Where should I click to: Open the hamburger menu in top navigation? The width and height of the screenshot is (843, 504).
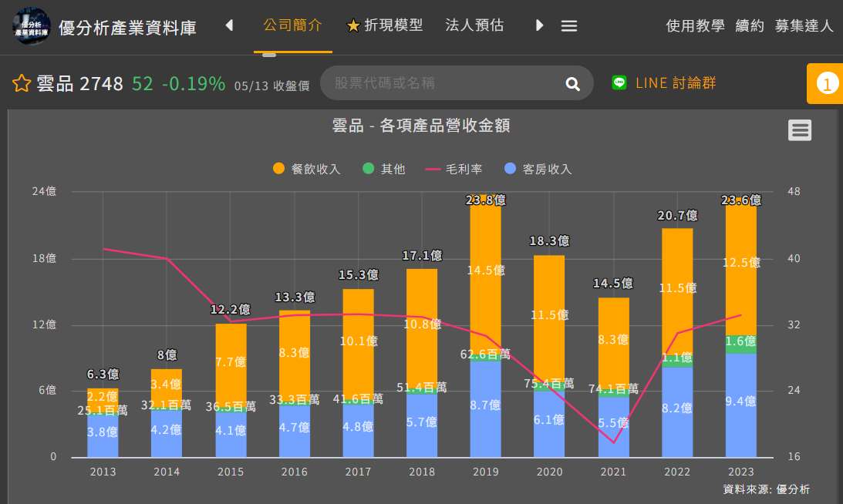click(568, 25)
